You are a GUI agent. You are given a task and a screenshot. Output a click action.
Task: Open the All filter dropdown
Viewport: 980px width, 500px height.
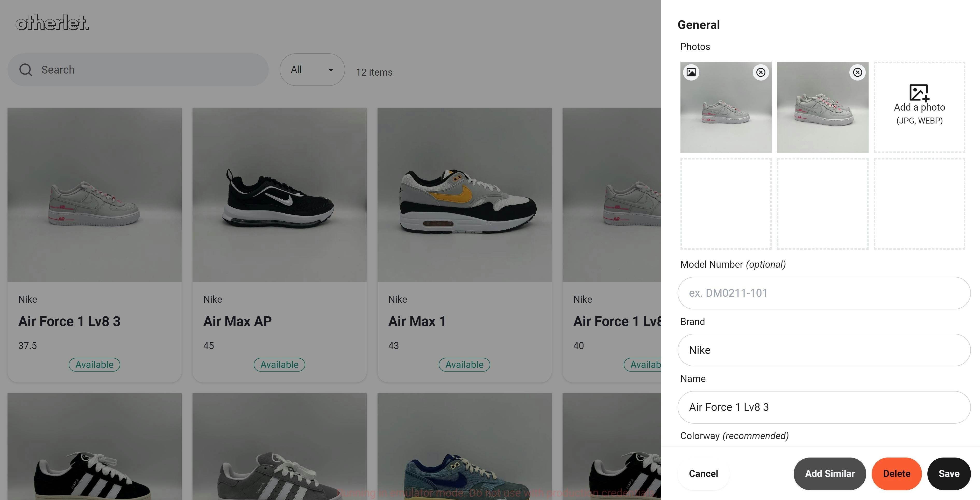pyautogui.click(x=312, y=70)
